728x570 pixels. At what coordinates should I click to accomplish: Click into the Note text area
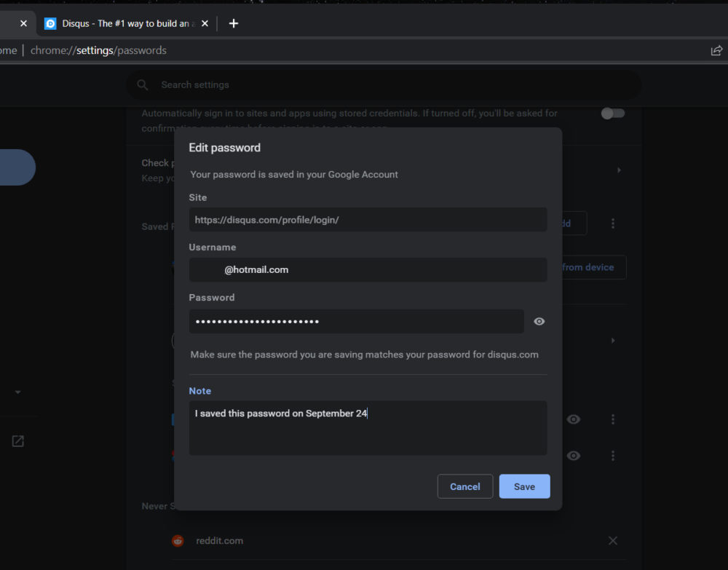pyautogui.click(x=368, y=427)
